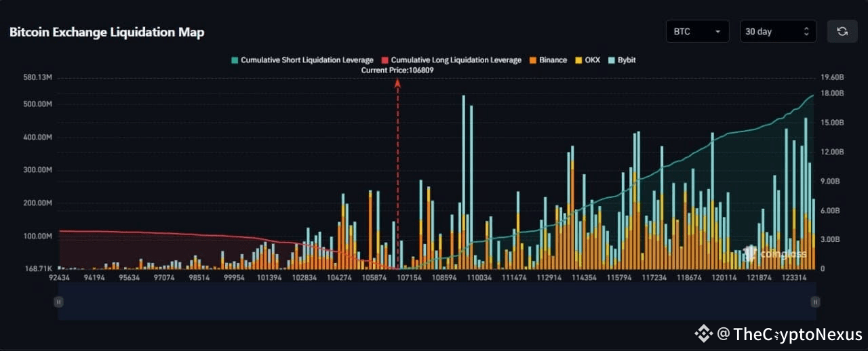Click the 108594 price axis label
This screenshot has height=351, width=868.
(444, 278)
